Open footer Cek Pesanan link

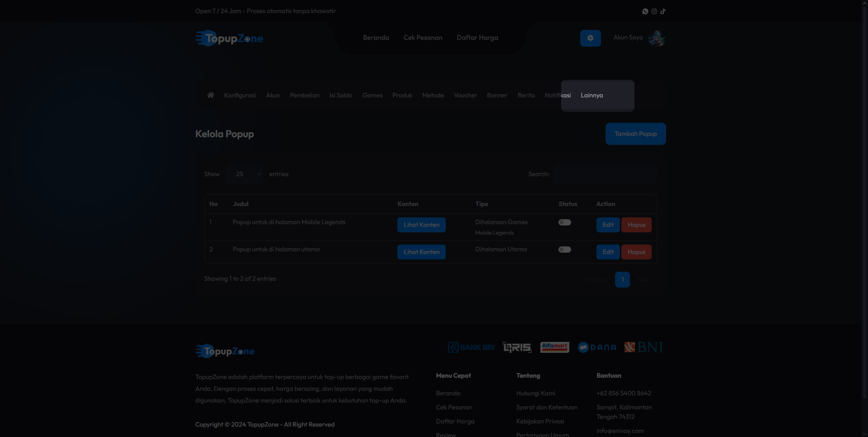[x=454, y=407]
